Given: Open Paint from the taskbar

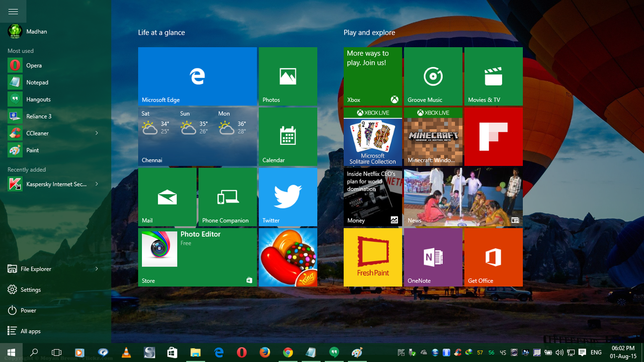Looking at the screenshot, I should click(357, 352).
